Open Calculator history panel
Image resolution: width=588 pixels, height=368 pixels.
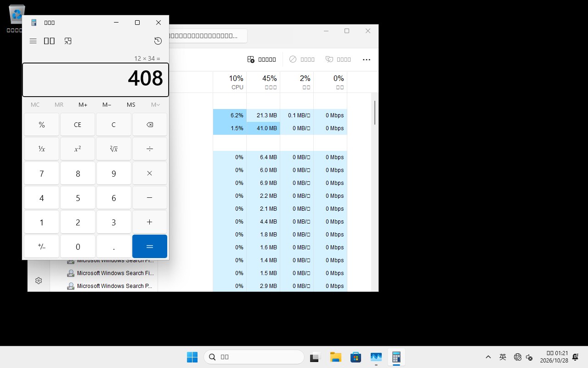click(x=158, y=41)
